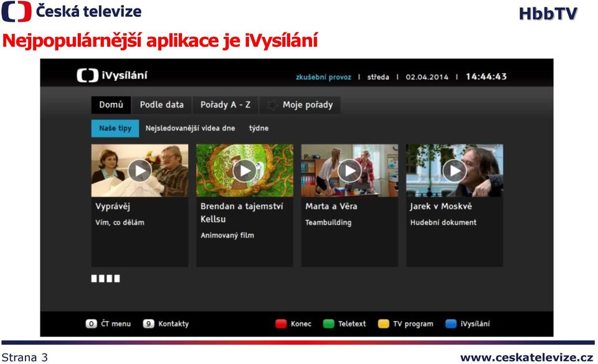Click the Konec label

pos(301,324)
